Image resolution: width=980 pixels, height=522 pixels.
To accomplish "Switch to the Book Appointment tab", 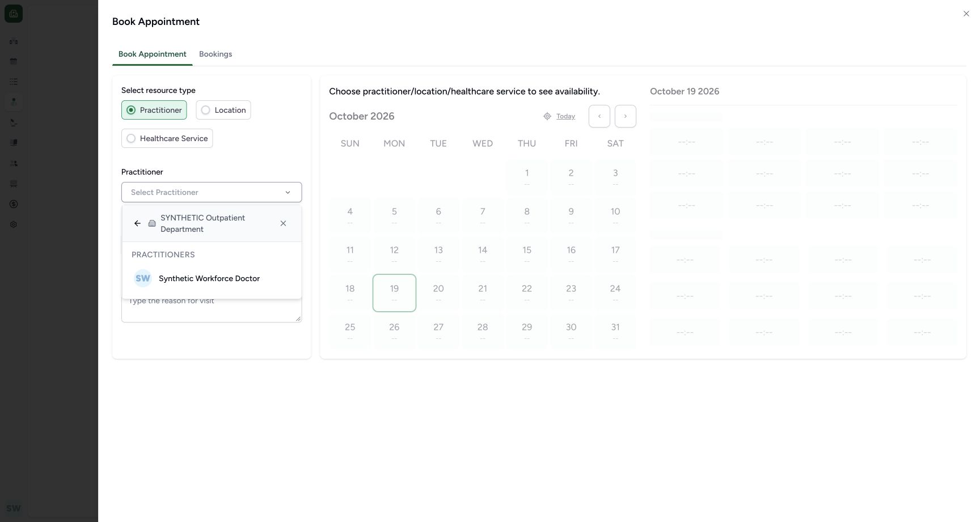I will pos(153,54).
